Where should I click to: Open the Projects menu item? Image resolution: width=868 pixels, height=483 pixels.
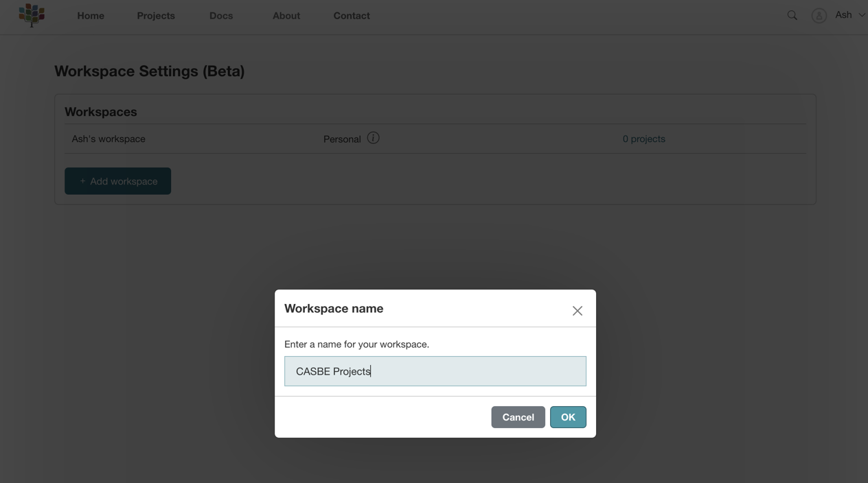(156, 16)
